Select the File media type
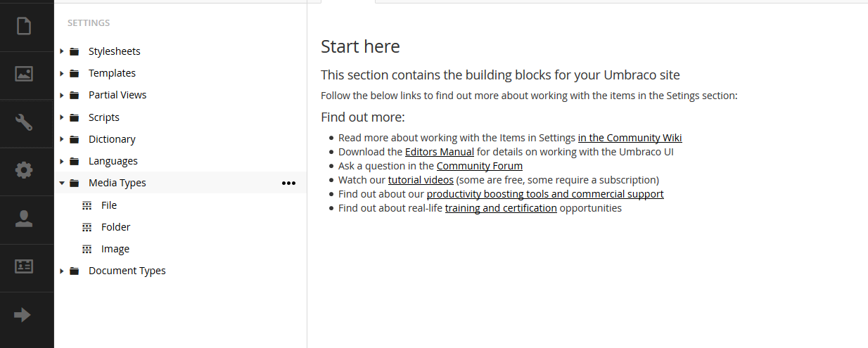The image size is (868, 348). pyautogui.click(x=109, y=205)
